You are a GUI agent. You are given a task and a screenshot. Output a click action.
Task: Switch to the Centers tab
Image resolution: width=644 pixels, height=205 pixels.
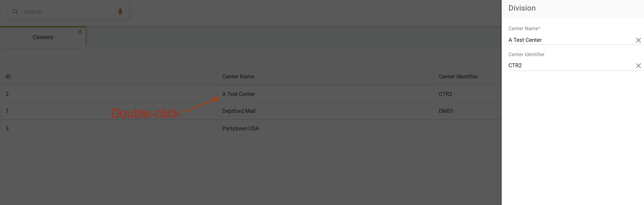point(43,37)
